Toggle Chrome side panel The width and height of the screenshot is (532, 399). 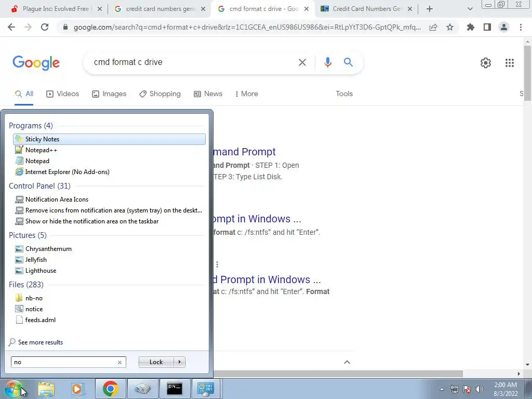487,27
